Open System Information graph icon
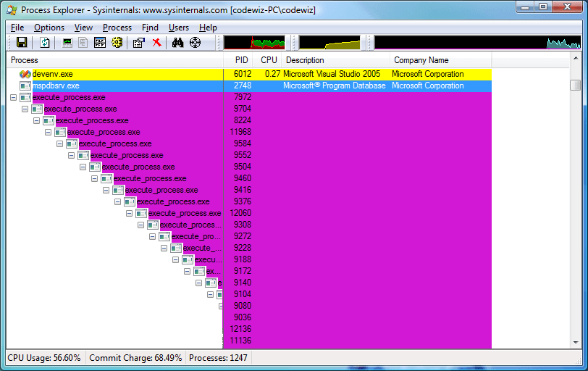This screenshot has width=588, height=371. [x=67, y=43]
